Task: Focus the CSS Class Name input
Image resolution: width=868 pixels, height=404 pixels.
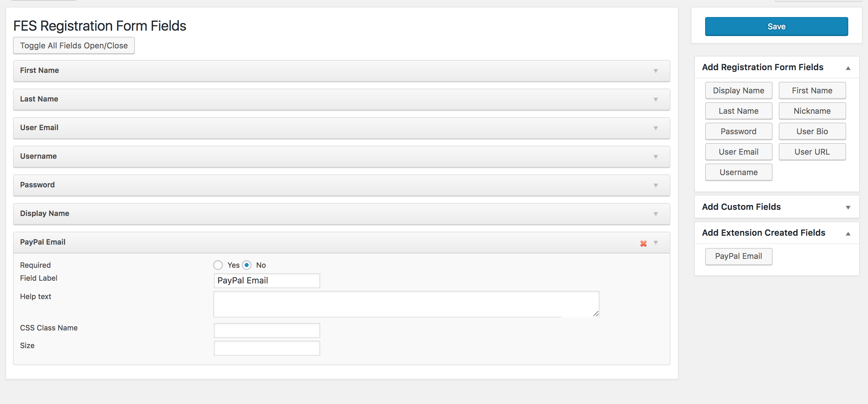Action: pos(267,330)
